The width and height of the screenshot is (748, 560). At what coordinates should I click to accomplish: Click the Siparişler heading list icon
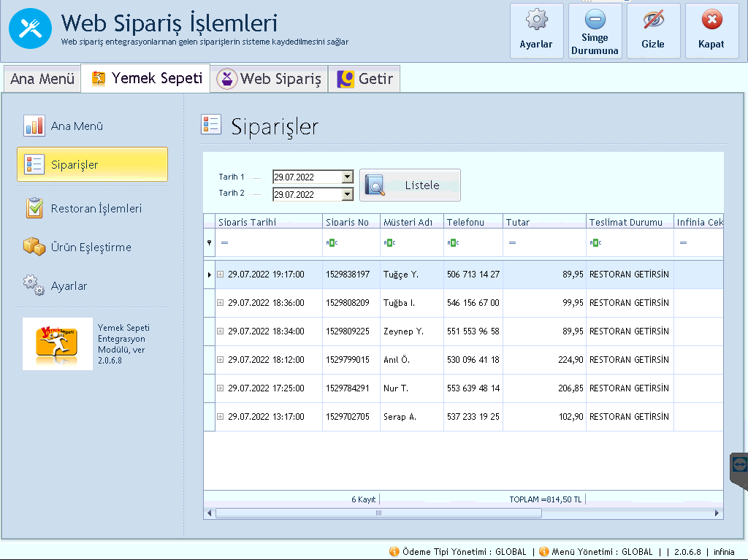click(211, 125)
